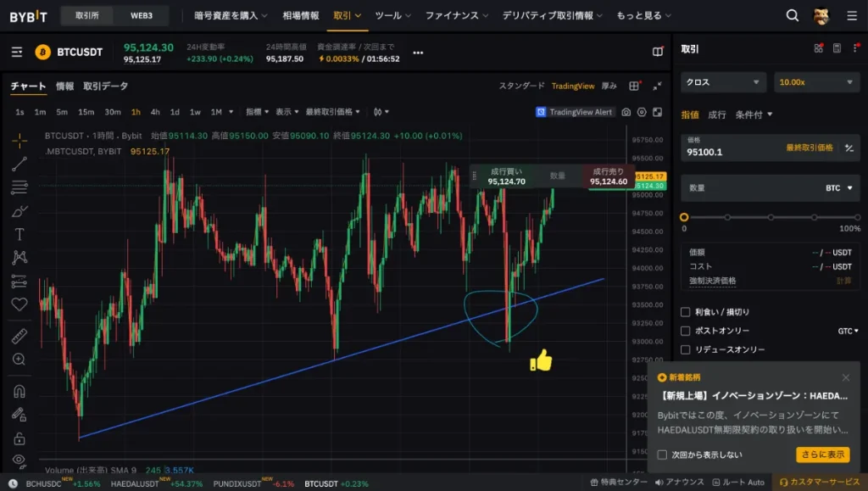Switch chart mode to 厚み
The image size is (868, 491).
point(609,86)
